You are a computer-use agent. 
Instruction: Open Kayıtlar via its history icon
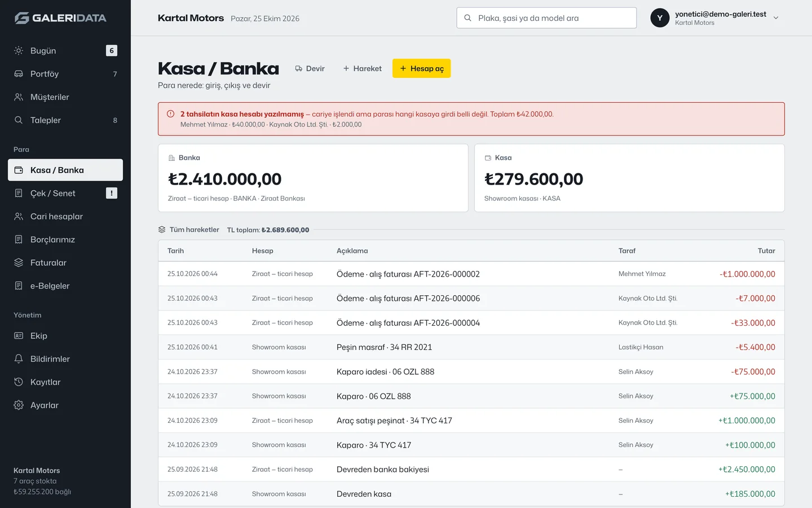pos(19,382)
